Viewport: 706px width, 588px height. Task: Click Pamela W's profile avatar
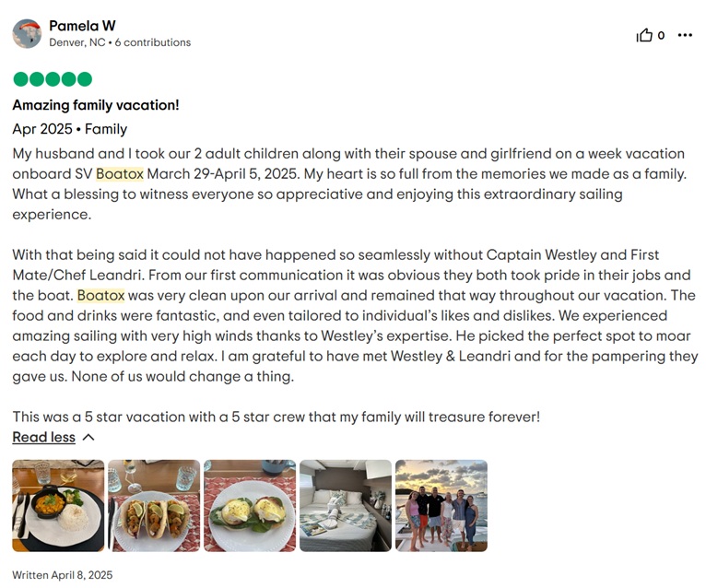coord(27,34)
